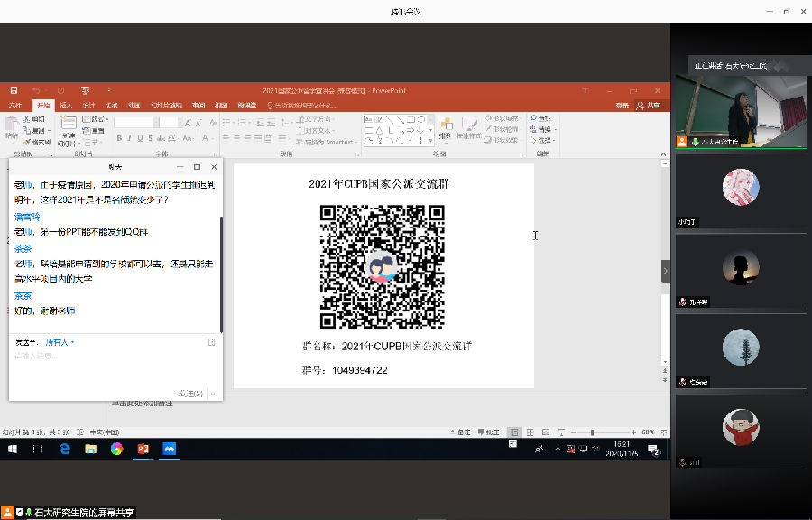Open the Windows notification center icon
812x520 pixels.
click(x=653, y=449)
